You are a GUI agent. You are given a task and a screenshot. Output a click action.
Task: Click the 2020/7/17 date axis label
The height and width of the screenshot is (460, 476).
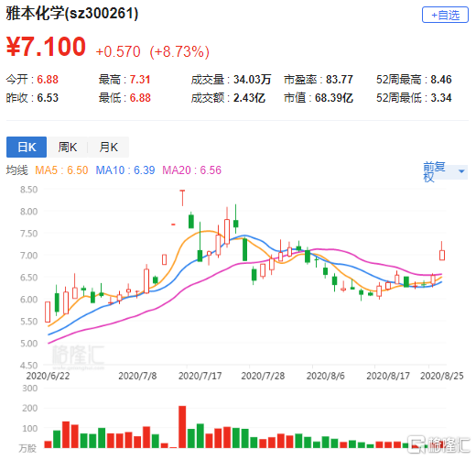click(200, 376)
